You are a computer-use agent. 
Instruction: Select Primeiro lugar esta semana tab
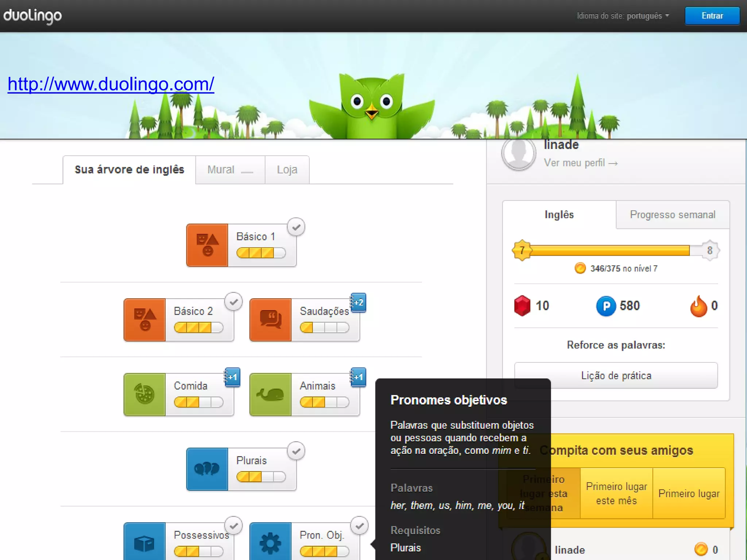pyautogui.click(x=543, y=493)
